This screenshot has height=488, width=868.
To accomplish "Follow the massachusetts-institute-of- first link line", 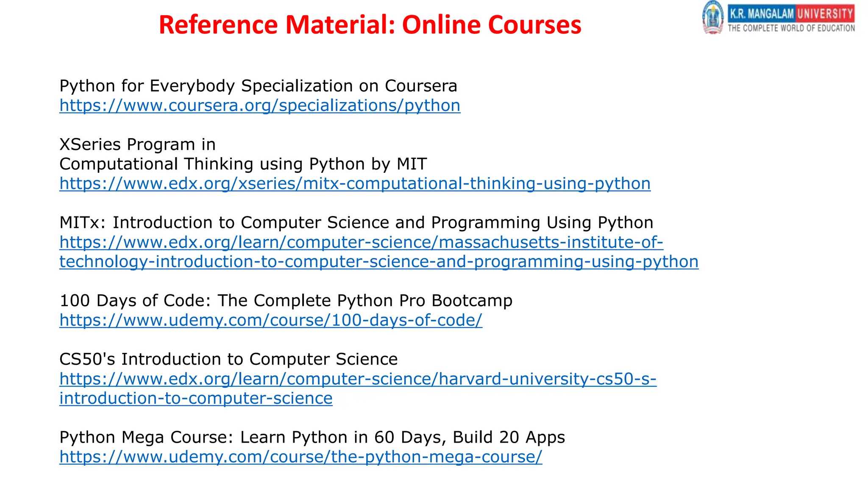I will tap(361, 242).
